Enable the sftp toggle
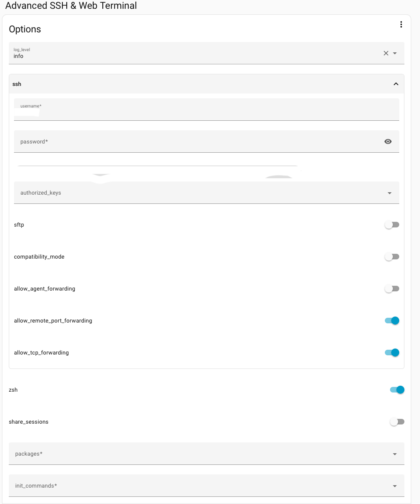The height and width of the screenshot is (504, 420). pyautogui.click(x=392, y=225)
